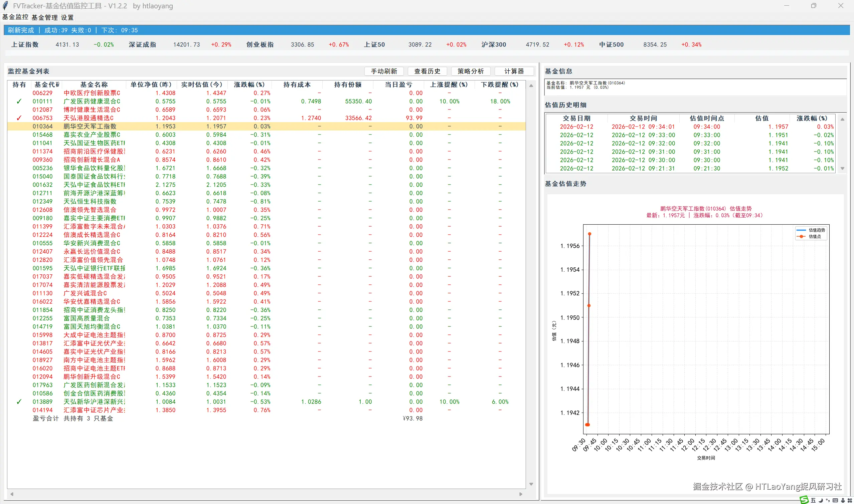854x504 pixels.
Task: Click history table scroll-down arrow
Action: coord(842,169)
